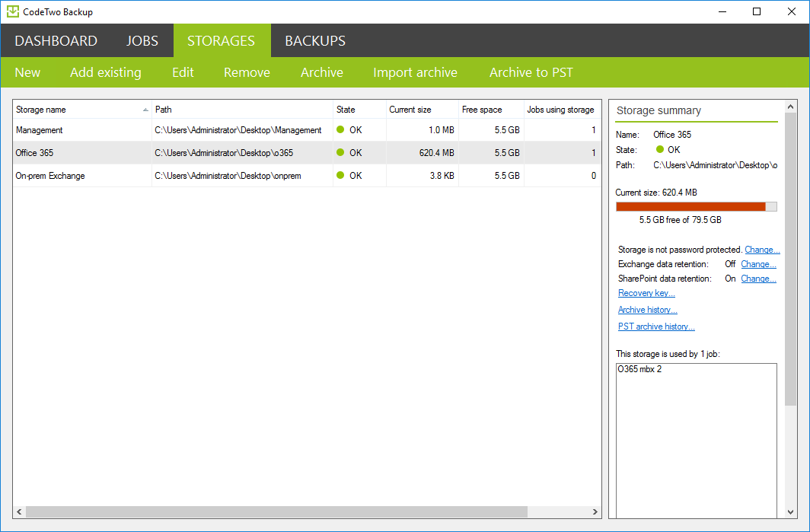Go to the BACKUPS tab

pos(315,41)
